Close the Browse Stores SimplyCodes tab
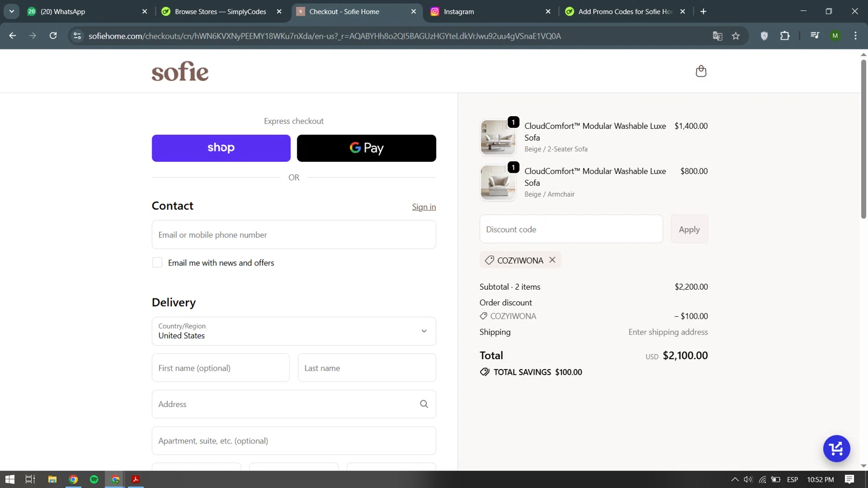 point(279,12)
